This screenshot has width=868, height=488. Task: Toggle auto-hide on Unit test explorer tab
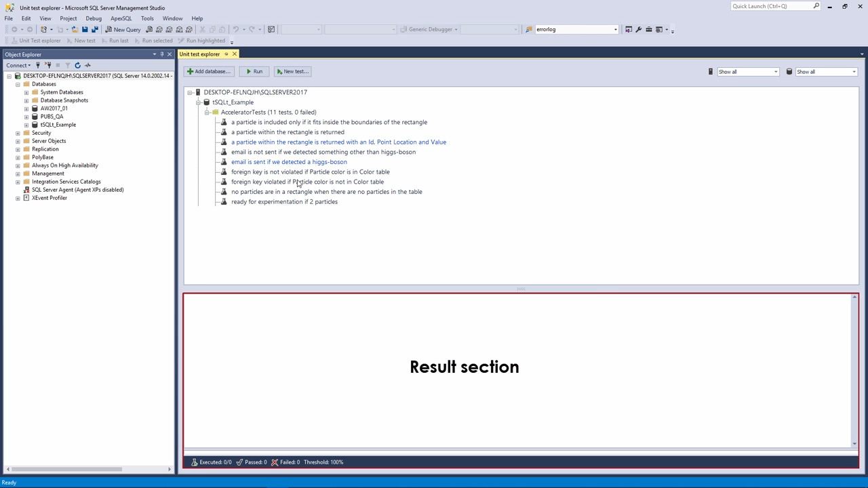(x=226, y=54)
